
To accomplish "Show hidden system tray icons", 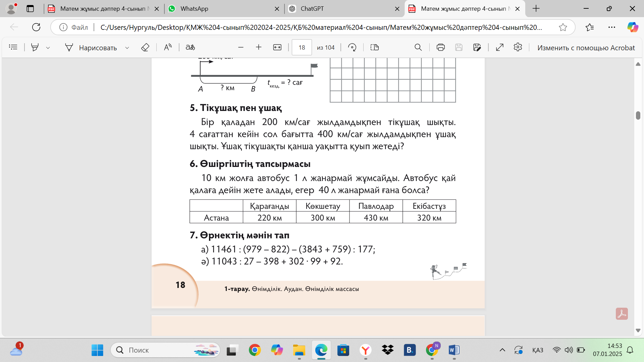I will [502, 350].
